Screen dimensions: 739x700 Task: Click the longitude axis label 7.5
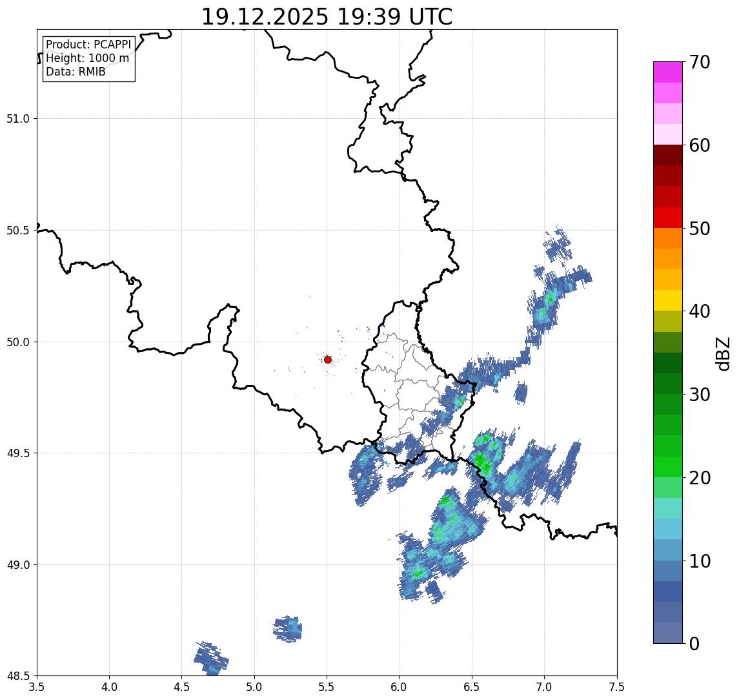[617, 687]
